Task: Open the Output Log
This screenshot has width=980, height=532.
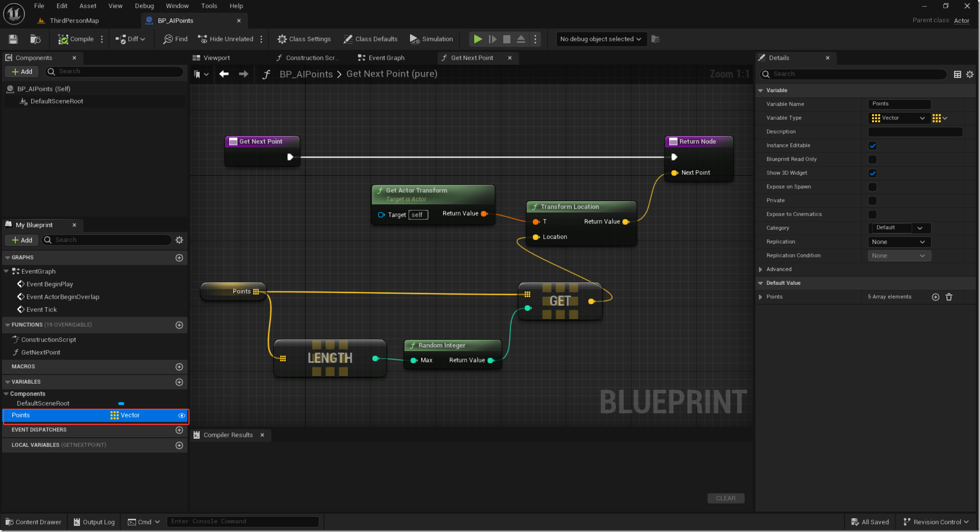Action: 94,522
